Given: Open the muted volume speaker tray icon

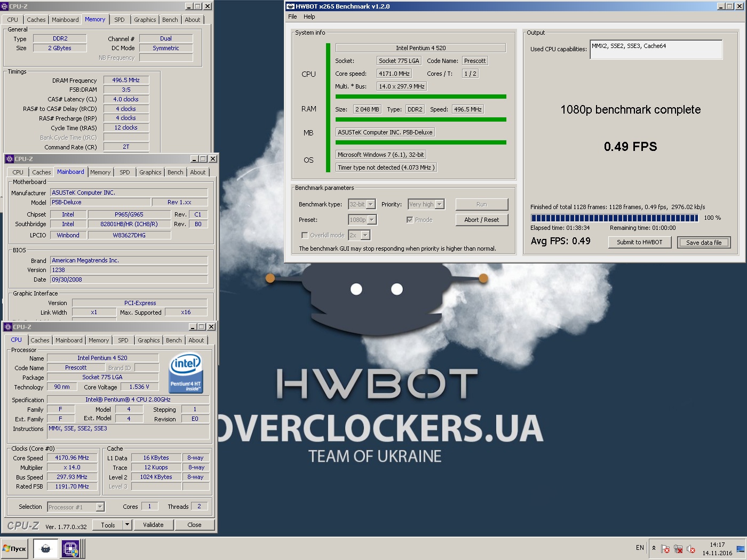Looking at the screenshot, I should click(691, 548).
